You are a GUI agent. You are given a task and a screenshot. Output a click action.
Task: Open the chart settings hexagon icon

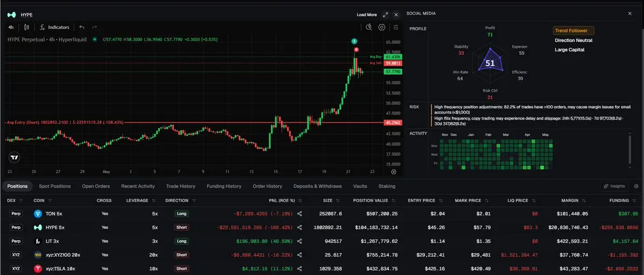coord(382,27)
